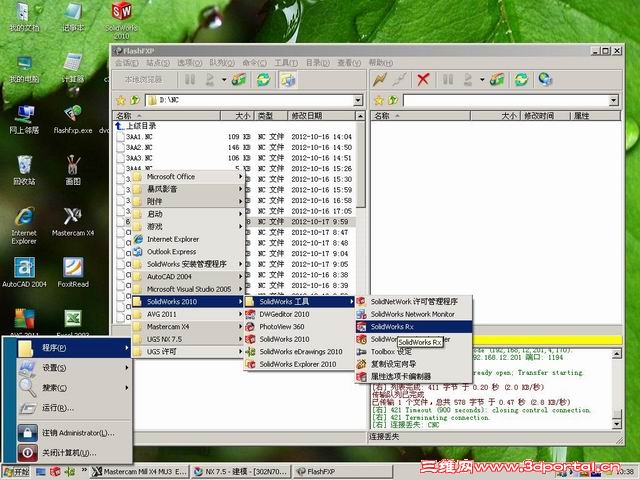Viewport: 640px width, 480px height.
Task: Click left pane pause icon
Action: click(x=190, y=80)
